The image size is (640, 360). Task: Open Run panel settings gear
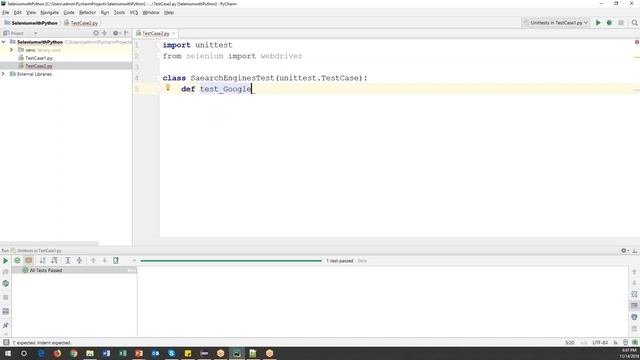coord(624,251)
